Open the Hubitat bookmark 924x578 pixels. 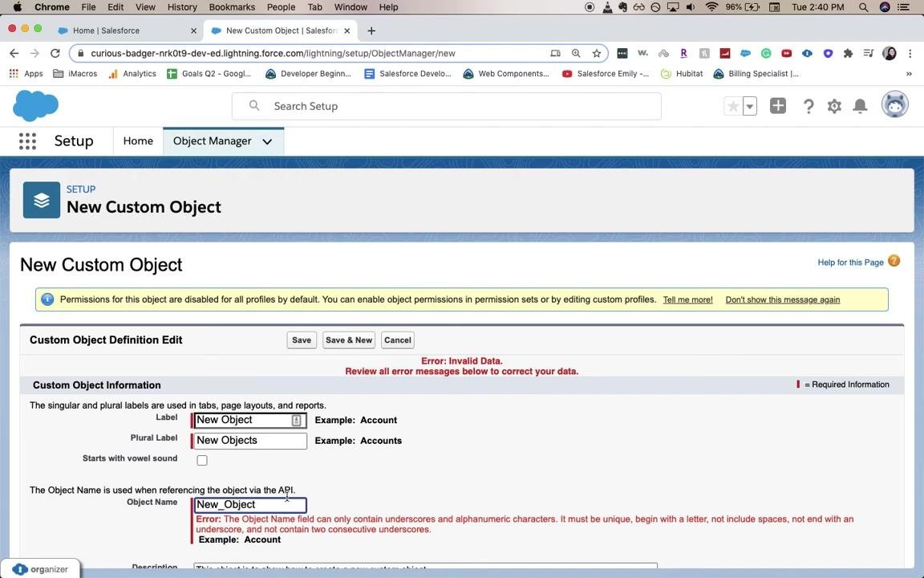pos(682,74)
